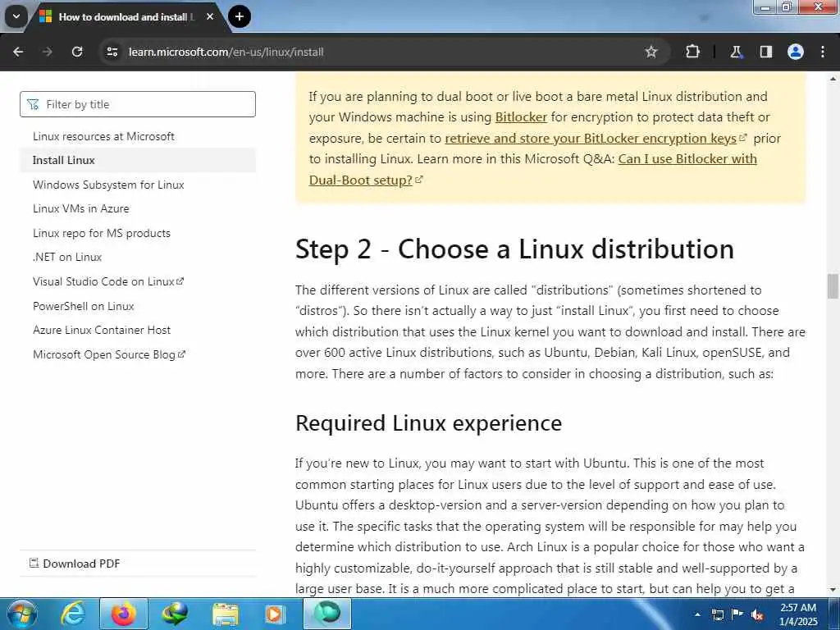
Task: Open Linux VMs in Azure
Action: click(x=81, y=208)
